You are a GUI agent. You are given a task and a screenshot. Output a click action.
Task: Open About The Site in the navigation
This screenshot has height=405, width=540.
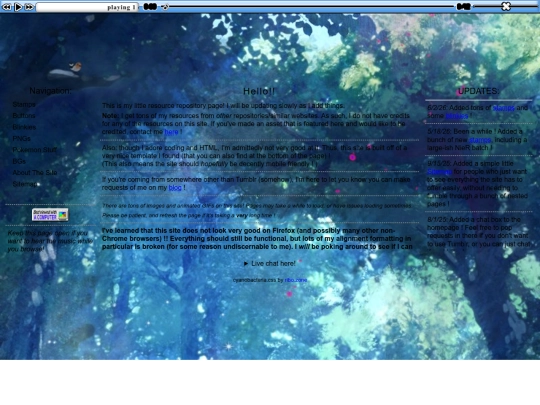(x=35, y=173)
